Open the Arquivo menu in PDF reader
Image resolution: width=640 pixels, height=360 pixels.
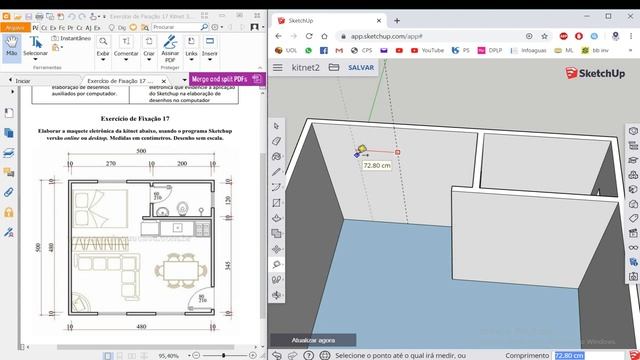16,27
